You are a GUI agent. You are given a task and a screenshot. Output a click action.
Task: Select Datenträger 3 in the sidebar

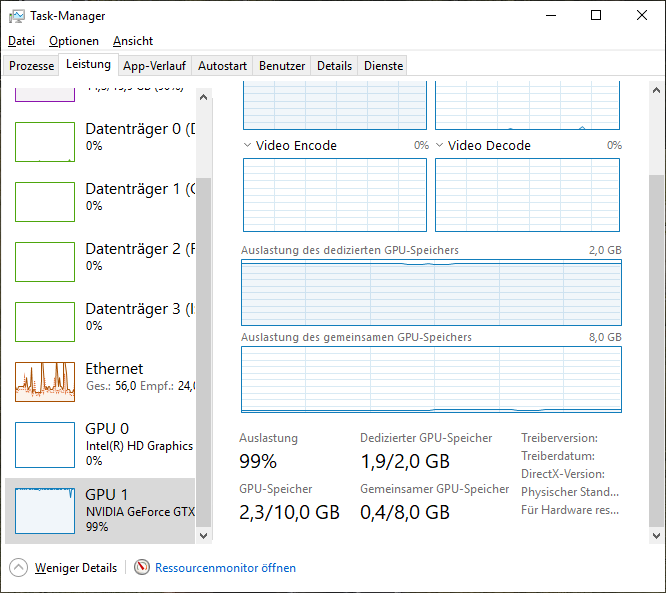(100, 322)
